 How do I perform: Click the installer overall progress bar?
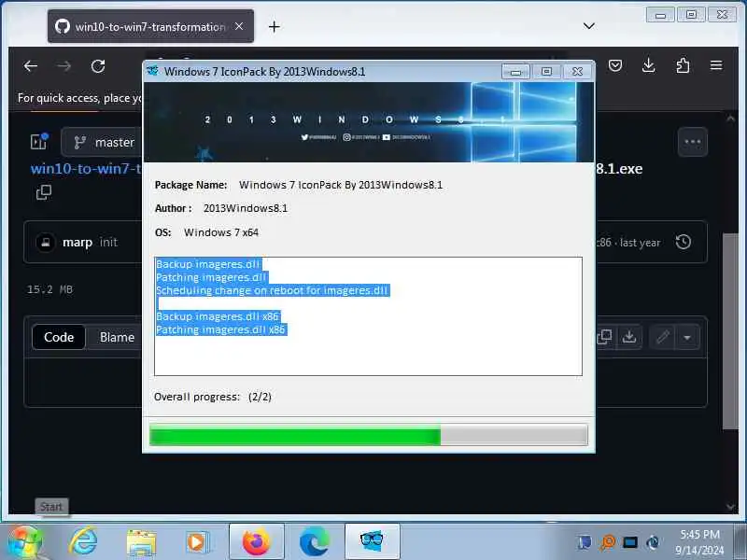[x=369, y=435]
